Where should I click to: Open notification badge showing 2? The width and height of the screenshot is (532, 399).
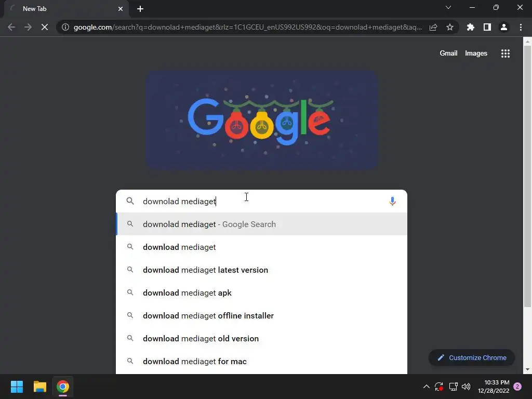[517, 387]
